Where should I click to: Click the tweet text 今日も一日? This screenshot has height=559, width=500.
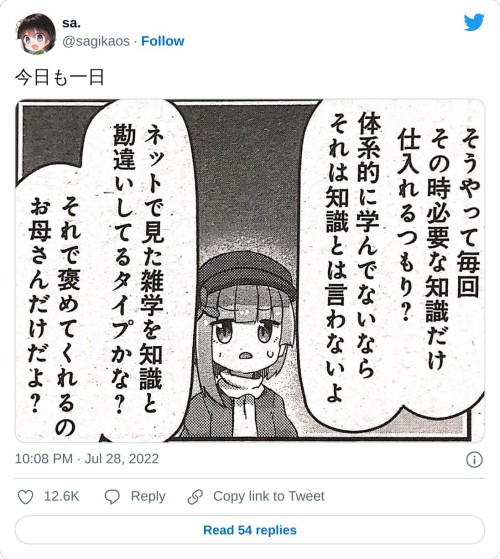pos(60,77)
